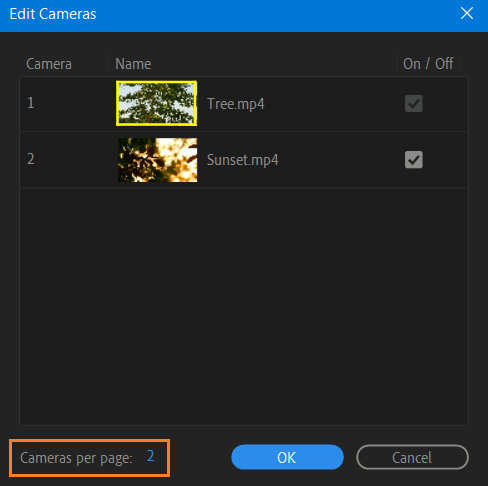Viewport: 488px width, 486px height.
Task: Select the camera 2 row
Action: [244, 160]
